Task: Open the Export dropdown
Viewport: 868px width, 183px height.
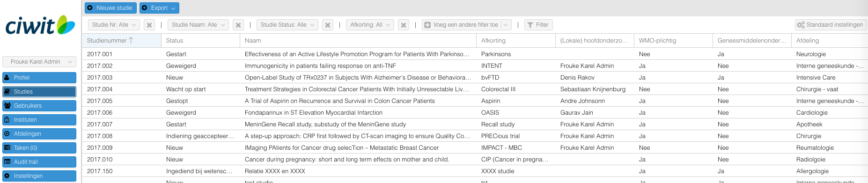Action: click(x=159, y=8)
